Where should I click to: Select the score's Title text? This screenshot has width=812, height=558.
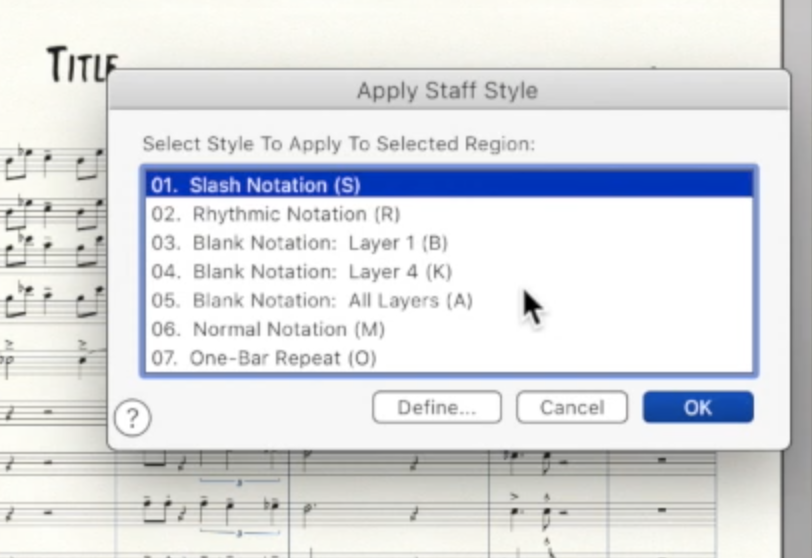82,65
